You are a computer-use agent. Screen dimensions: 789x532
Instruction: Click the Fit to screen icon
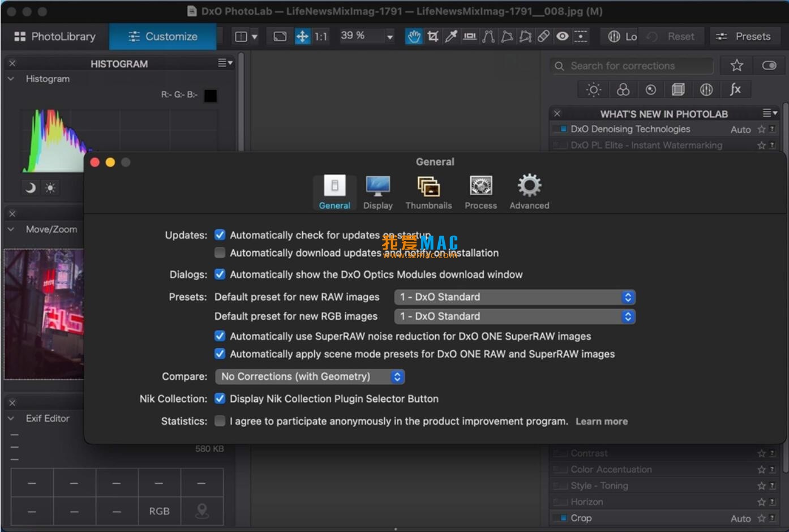click(x=280, y=36)
